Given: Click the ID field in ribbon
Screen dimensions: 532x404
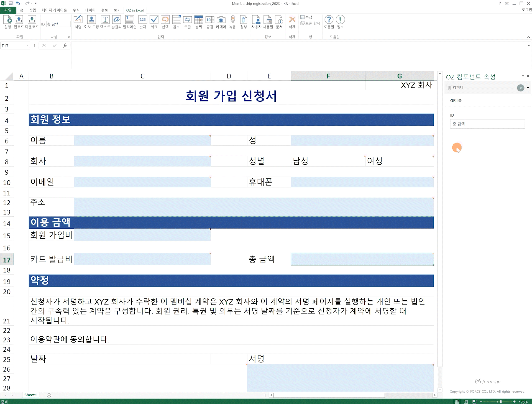Looking at the screenshot, I should (58, 24).
